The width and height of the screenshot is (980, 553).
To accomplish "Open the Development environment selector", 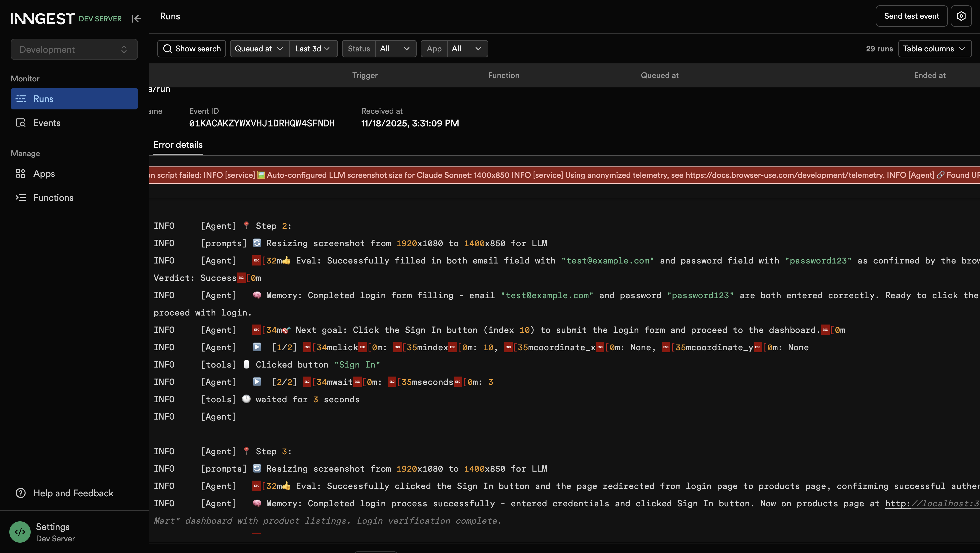I will pyautogui.click(x=74, y=49).
